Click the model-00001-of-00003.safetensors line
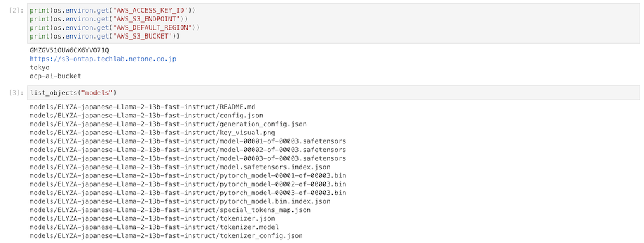The image size is (644, 243). pos(188,141)
